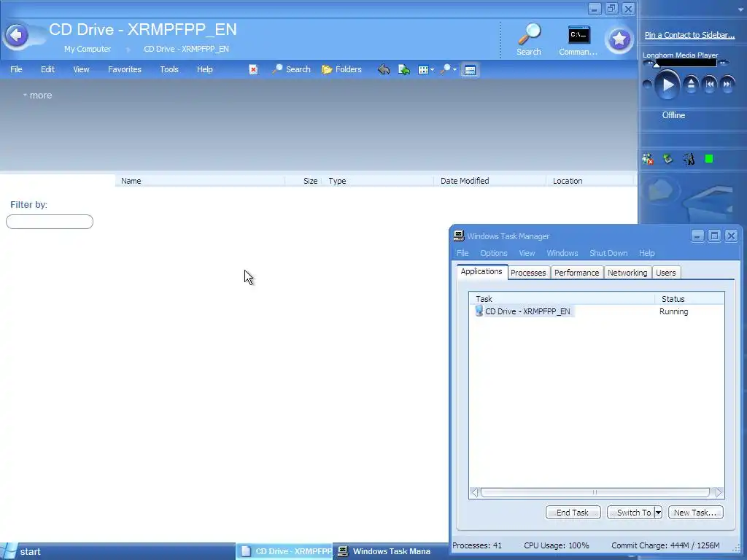Open the Windows menu in Task Manager
This screenshot has width=747, height=560.
click(562, 253)
